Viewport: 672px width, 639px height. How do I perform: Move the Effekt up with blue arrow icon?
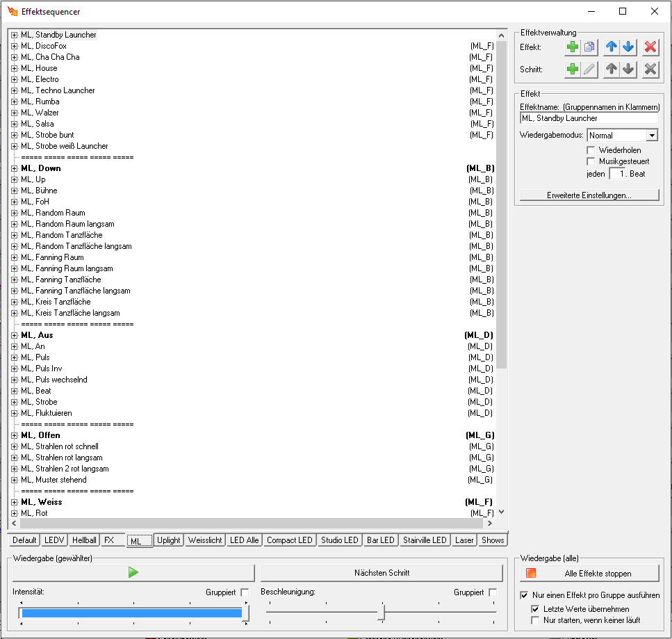coord(611,47)
